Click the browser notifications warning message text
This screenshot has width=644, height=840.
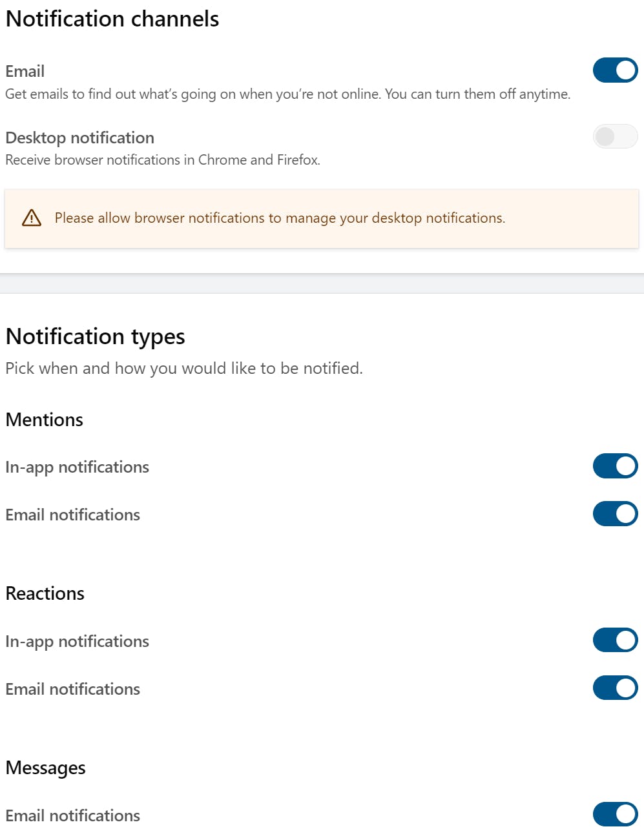280,218
